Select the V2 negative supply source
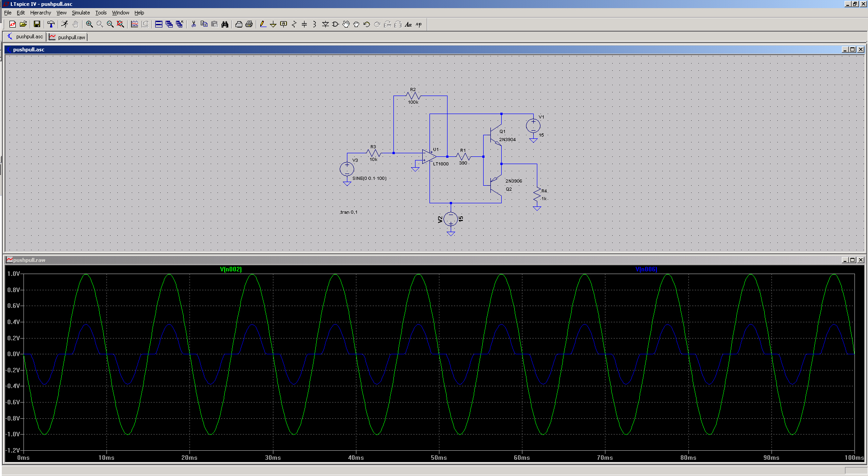Screen dimensions: 868x476 (451, 219)
